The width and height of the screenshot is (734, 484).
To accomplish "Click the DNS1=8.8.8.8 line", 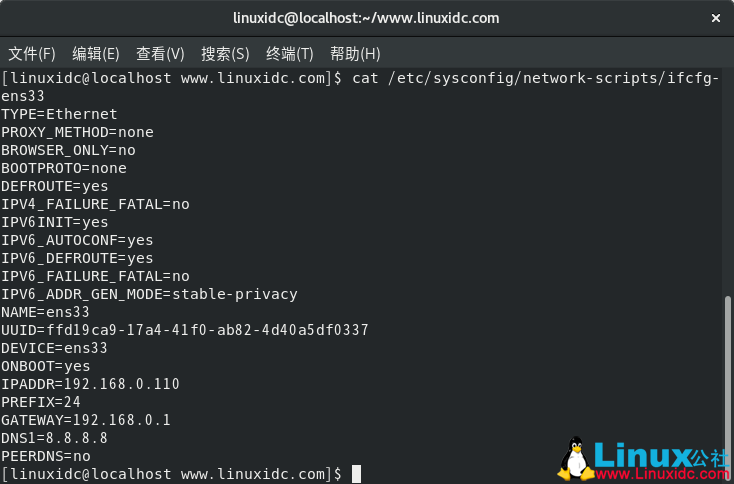I will point(54,438).
